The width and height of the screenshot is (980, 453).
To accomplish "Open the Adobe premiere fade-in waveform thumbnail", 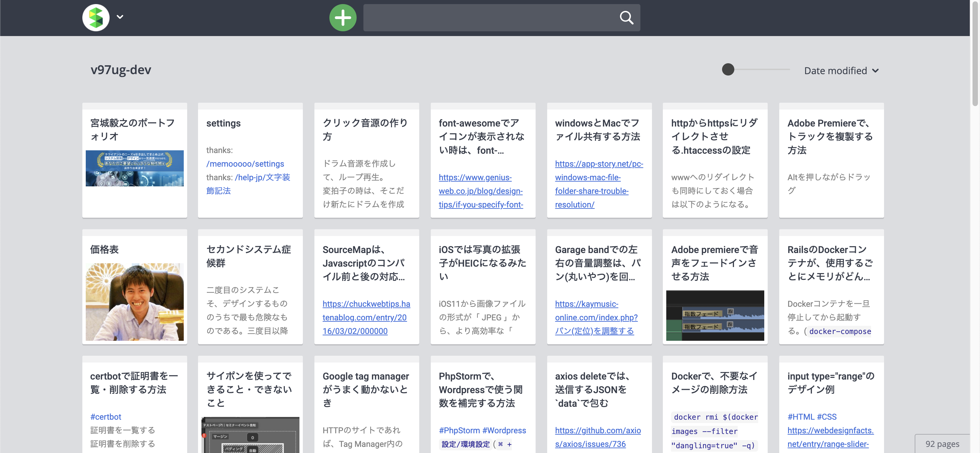I will tap(715, 315).
